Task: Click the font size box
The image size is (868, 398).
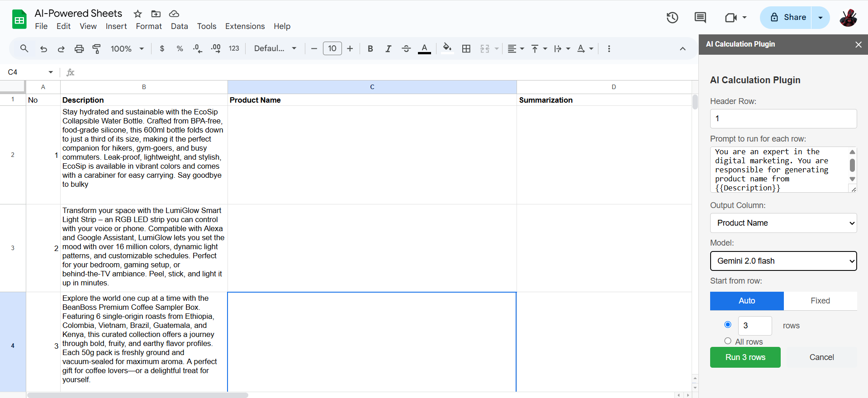Action: tap(332, 48)
